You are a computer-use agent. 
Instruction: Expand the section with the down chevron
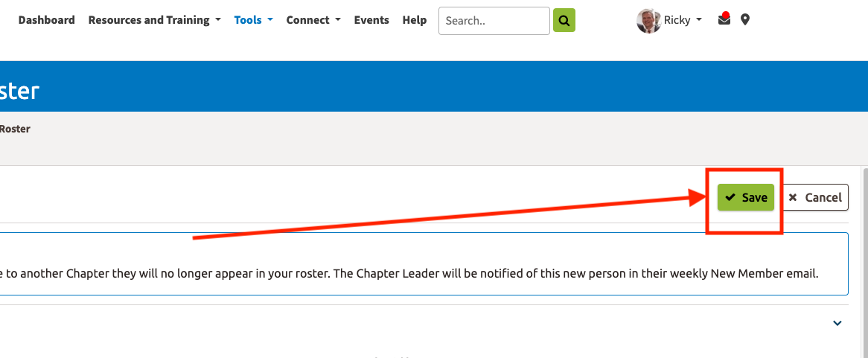point(837,323)
